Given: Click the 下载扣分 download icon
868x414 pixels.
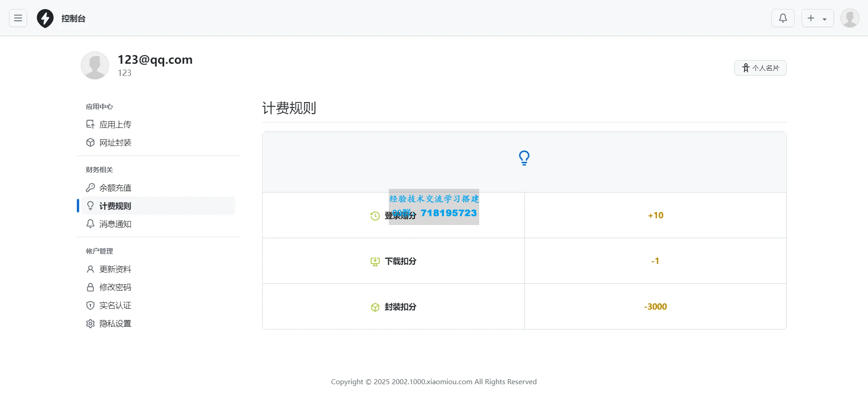Looking at the screenshot, I should [375, 262].
